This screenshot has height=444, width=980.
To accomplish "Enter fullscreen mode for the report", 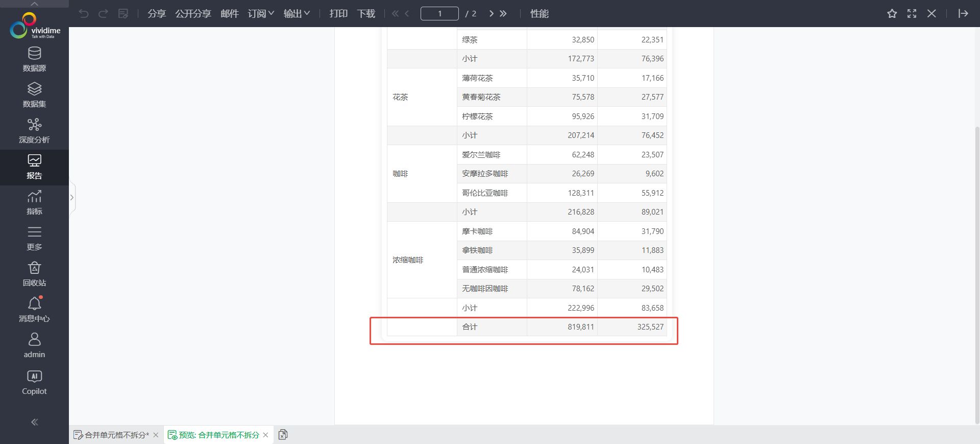I will tap(912, 14).
